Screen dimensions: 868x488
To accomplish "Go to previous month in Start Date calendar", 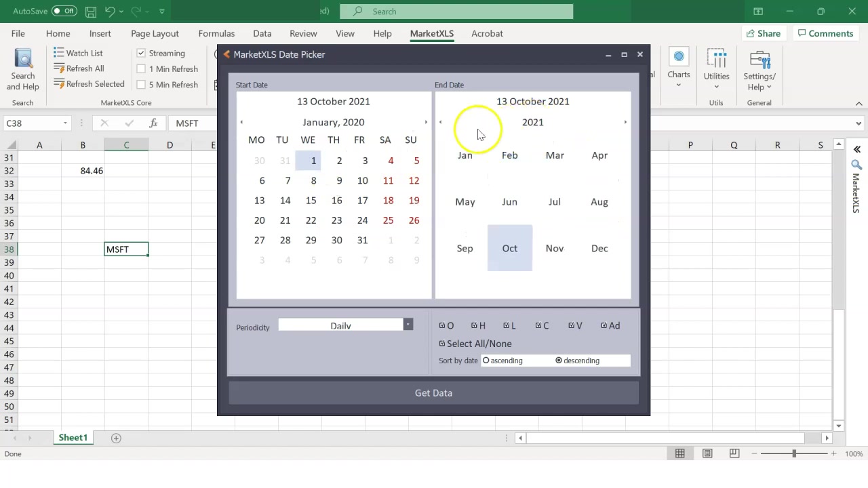I will (241, 123).
